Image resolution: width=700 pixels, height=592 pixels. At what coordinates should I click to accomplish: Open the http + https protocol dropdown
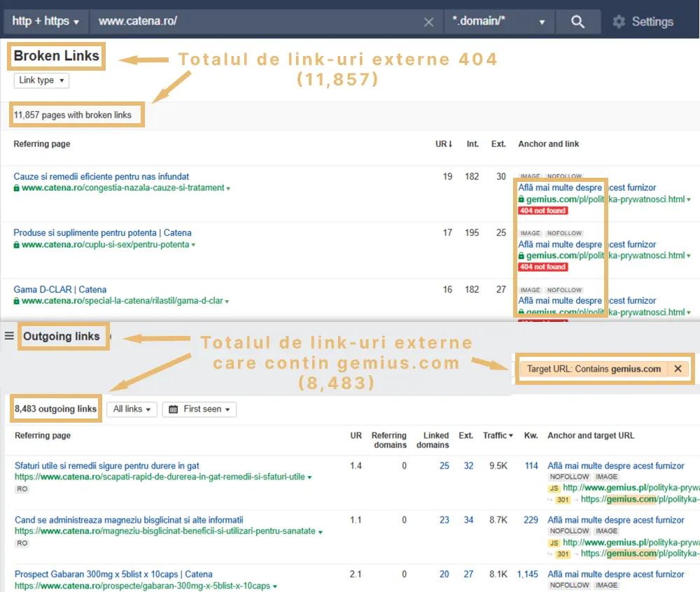[x=45, y=22]
